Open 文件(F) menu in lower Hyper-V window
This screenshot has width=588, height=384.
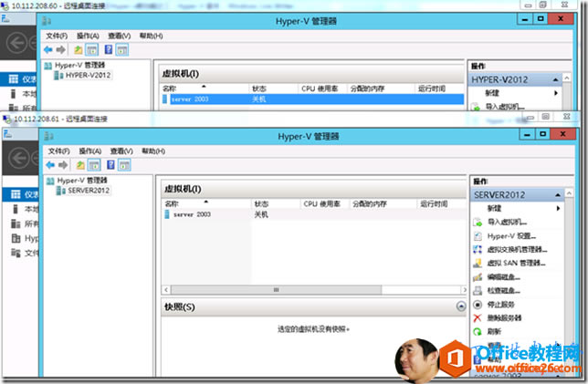click(x=58, y=151)
